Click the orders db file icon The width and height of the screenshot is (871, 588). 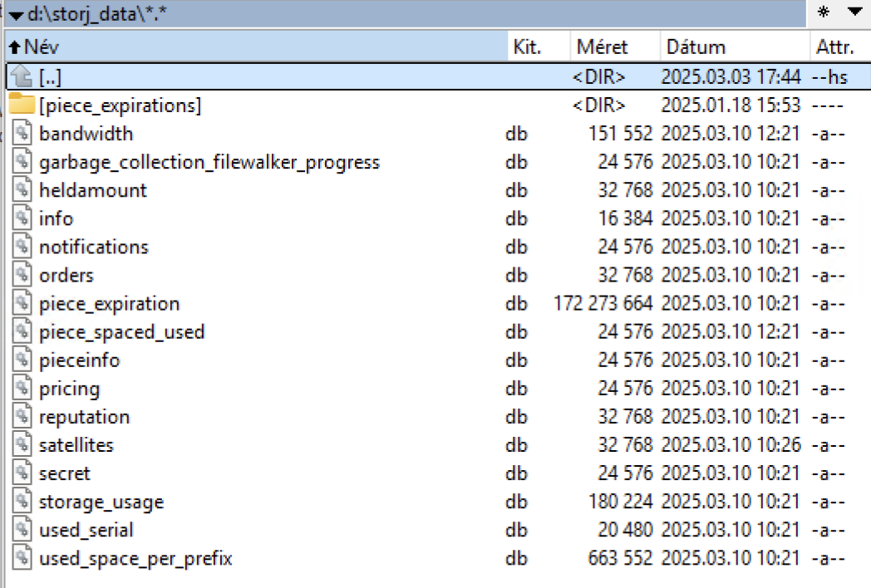22,275
